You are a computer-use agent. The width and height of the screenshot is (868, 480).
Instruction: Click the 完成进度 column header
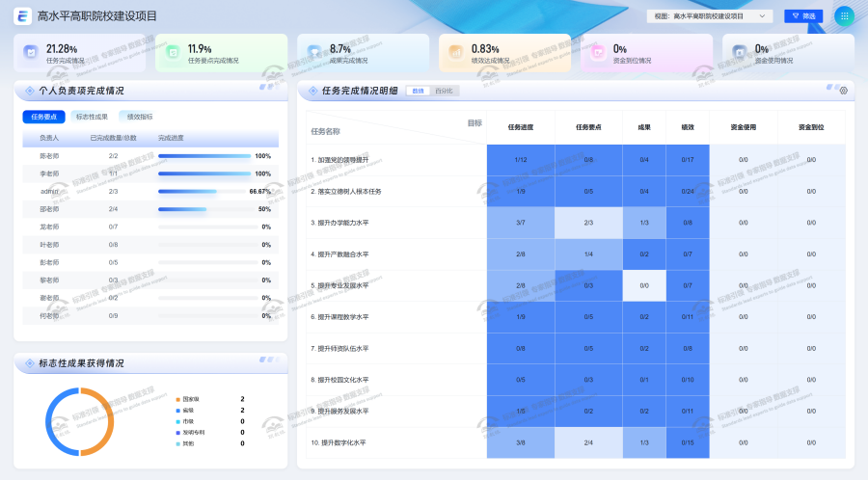pyautogui.click(x=171, y=138)
